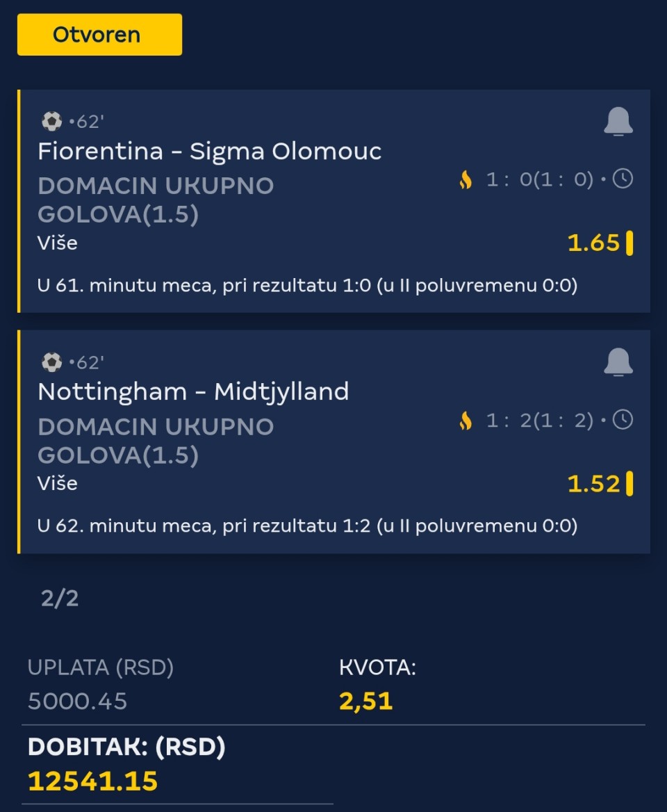
Task: Tap the Otvoren status button
Action: point(99,35)
